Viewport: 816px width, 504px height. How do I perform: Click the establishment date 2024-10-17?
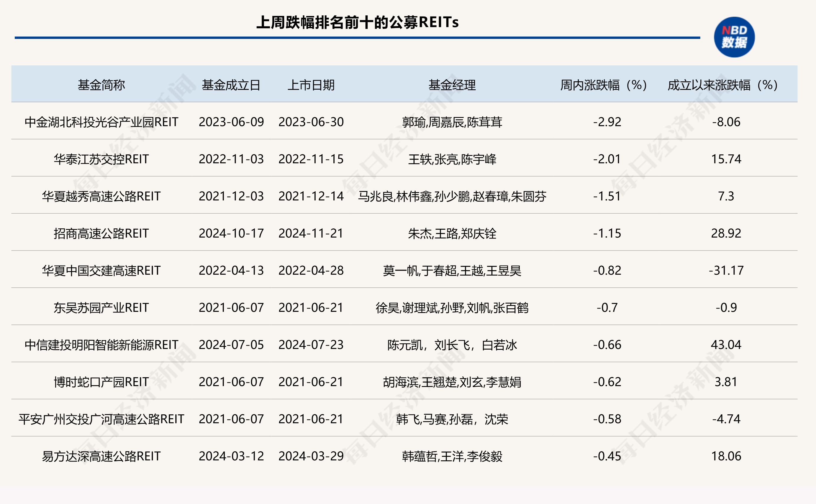(231, 233)
